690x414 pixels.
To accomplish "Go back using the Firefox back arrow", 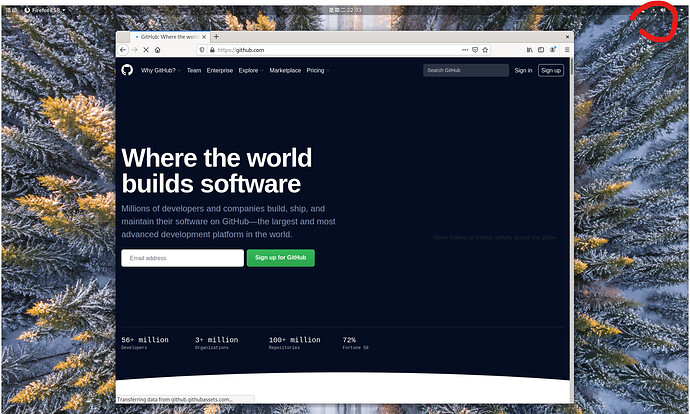I will [x=123, y=50].
